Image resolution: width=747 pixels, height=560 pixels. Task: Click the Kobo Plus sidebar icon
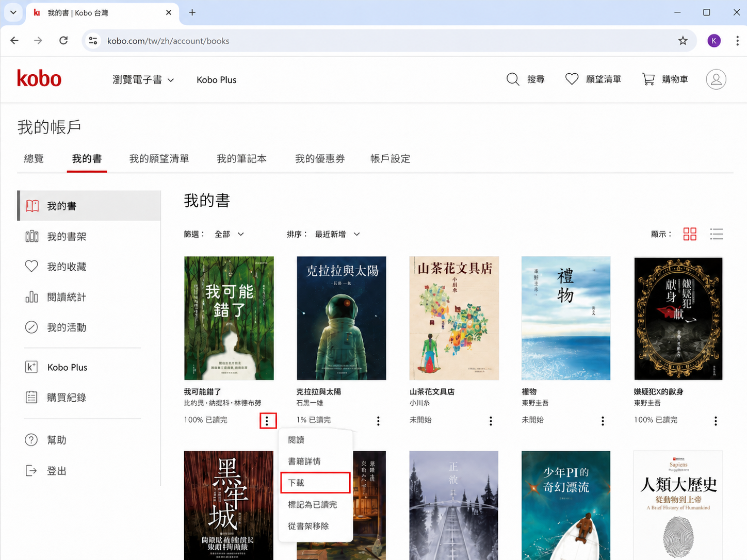point(31,367)
